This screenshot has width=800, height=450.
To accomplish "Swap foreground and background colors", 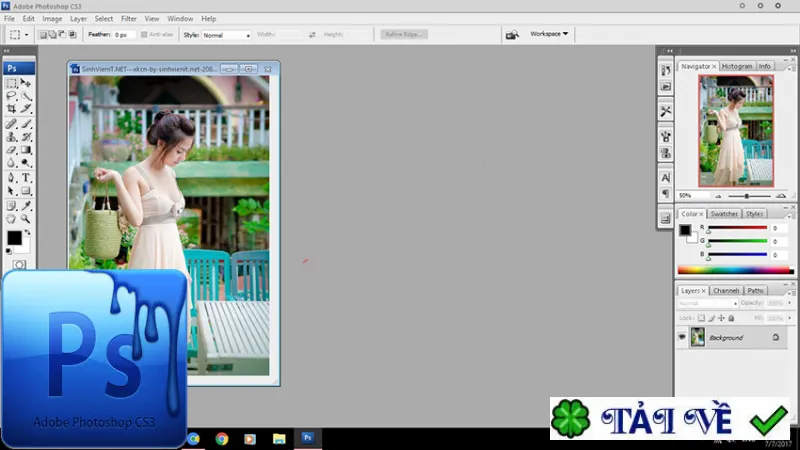I will [27, 232].
